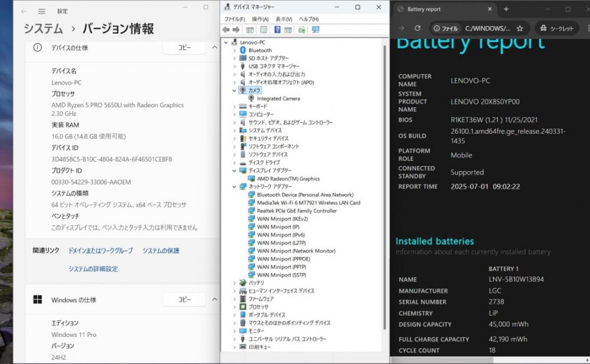The height and width of the screenshot is (364, 590).
Task: Select the Integrated Camera device icon
Action: (251, 99)
